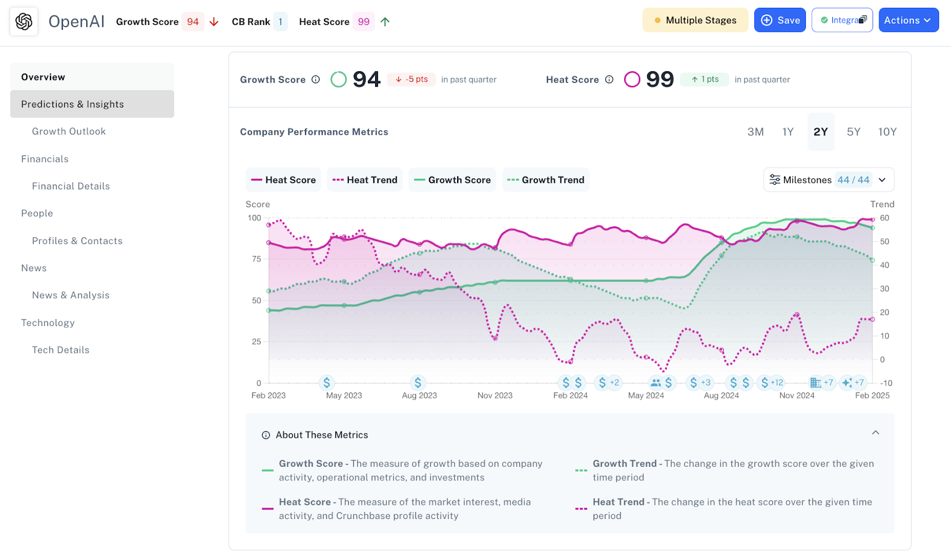Open the Milestones 44 / 44 dropdown
This screenshot has height=560, width=951.
point(829,180)
